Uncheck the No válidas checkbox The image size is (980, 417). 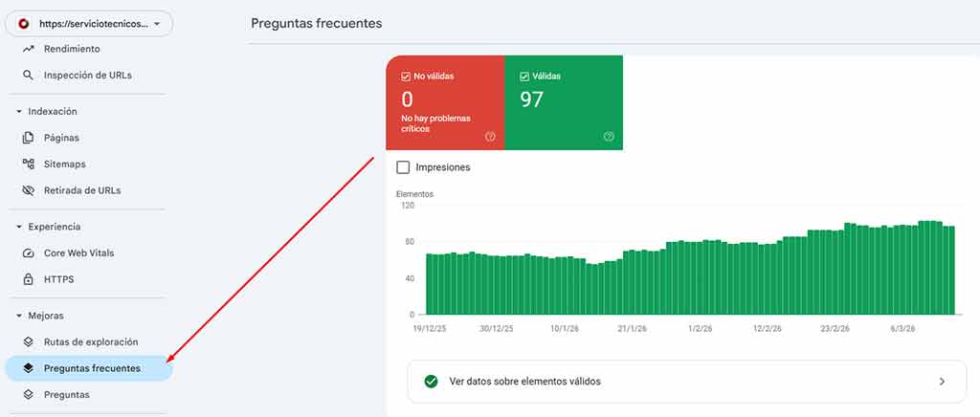[x=407, y=76]
